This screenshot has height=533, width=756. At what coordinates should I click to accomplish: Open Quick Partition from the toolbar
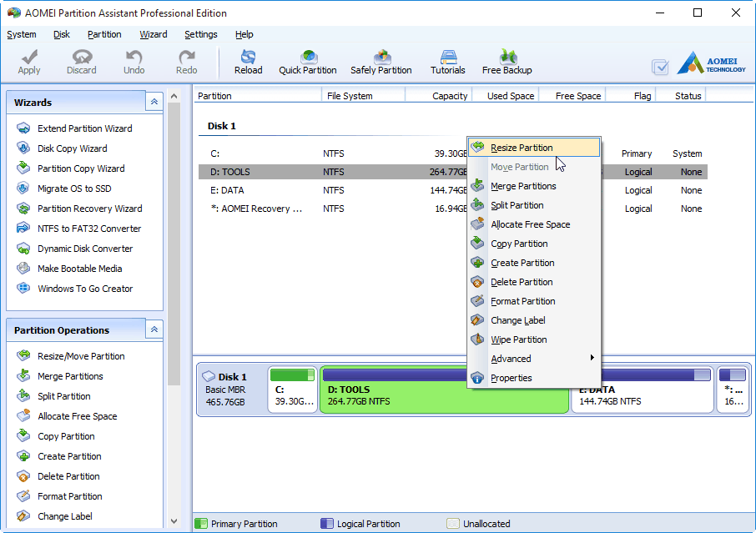(308, 62)
